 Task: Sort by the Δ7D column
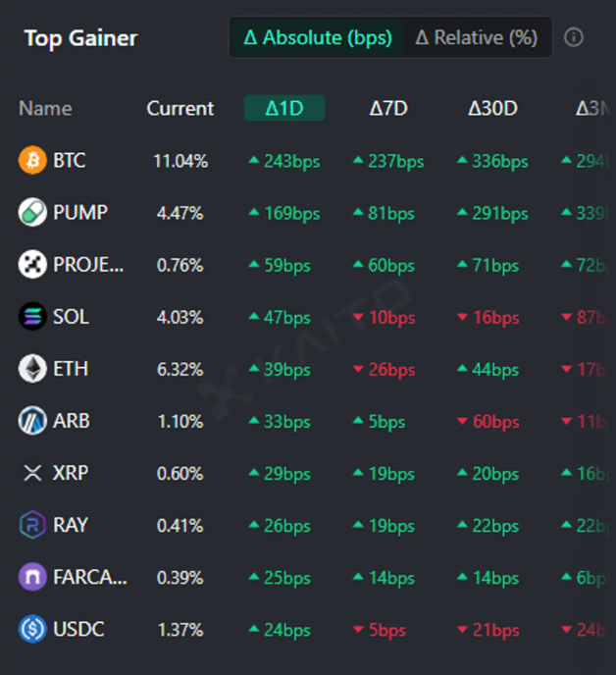pyautogui.click(x=388, y=108)
